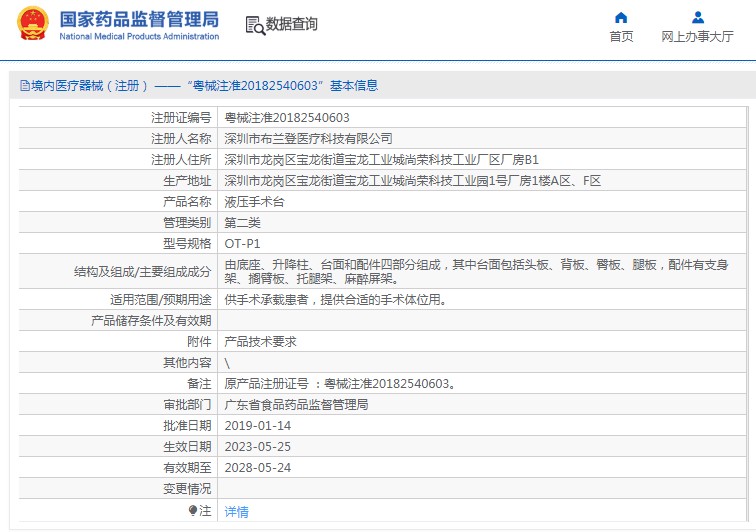Click the National Medical Products Administration subtitle
The image size is (756, 532).
coord(139,36)
